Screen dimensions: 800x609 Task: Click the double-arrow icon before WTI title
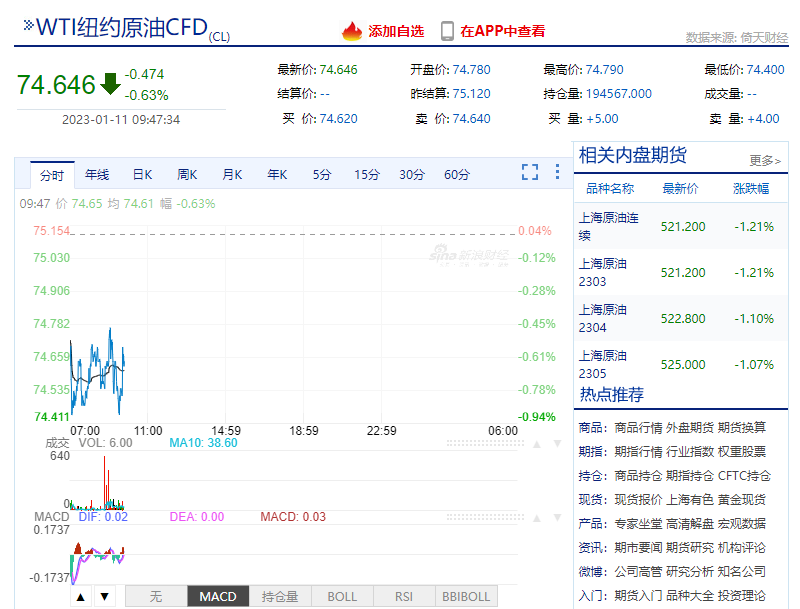coord(29,25)
